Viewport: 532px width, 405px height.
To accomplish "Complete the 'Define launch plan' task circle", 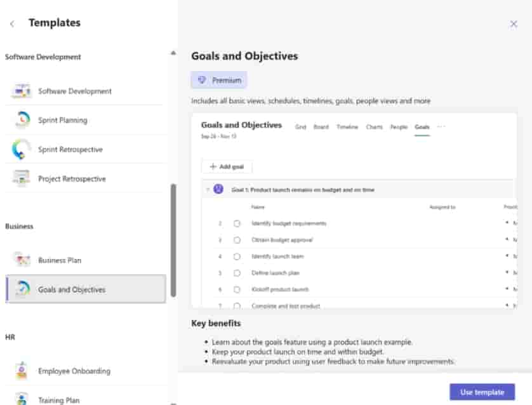I will click(x=237, y=273).
